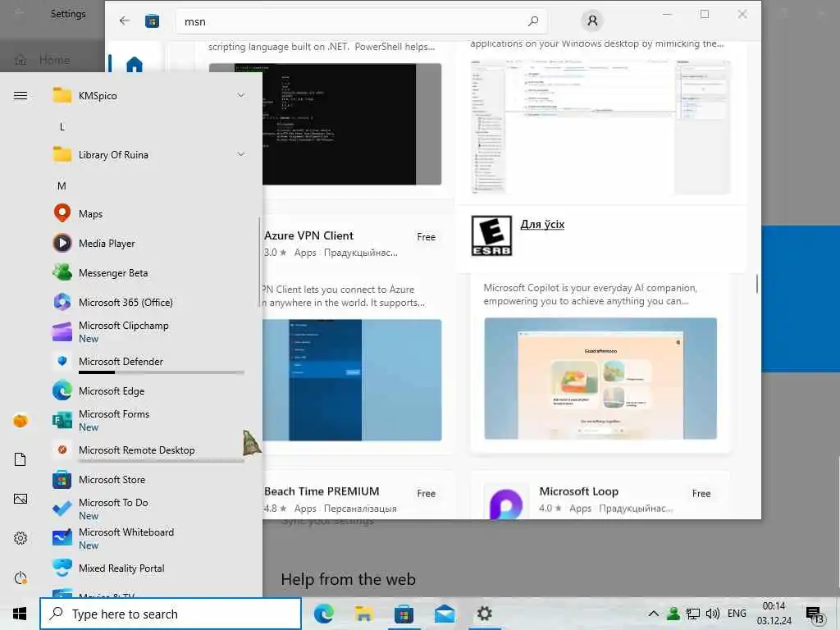The width and height of the screenshot is (840, 630).
Task: Open Edge from the taskbar
Action: 323,614
